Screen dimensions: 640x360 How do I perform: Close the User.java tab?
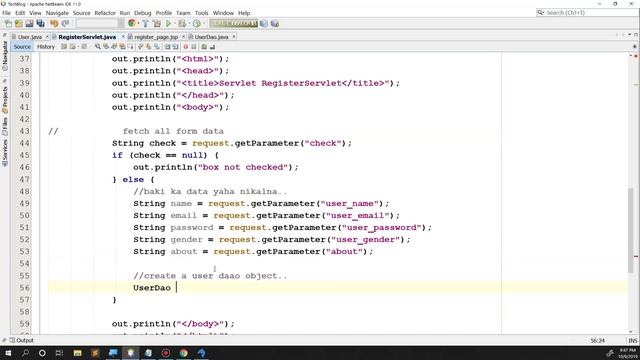coord(47,37)
